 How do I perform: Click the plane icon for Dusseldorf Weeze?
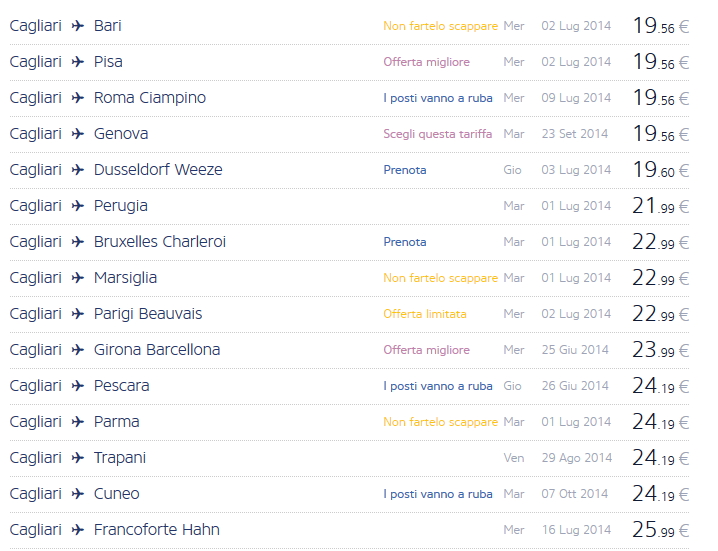click(x=78, y=170)
